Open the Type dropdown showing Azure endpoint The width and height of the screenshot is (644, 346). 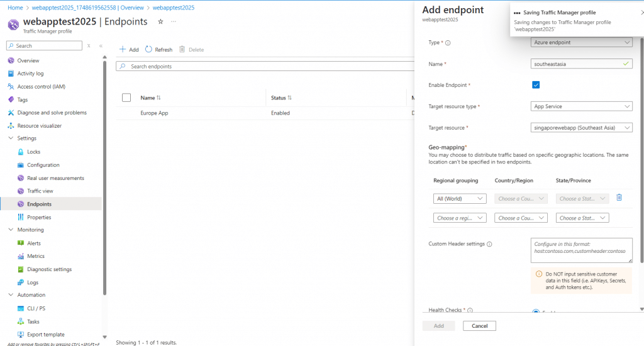[582, 42]
